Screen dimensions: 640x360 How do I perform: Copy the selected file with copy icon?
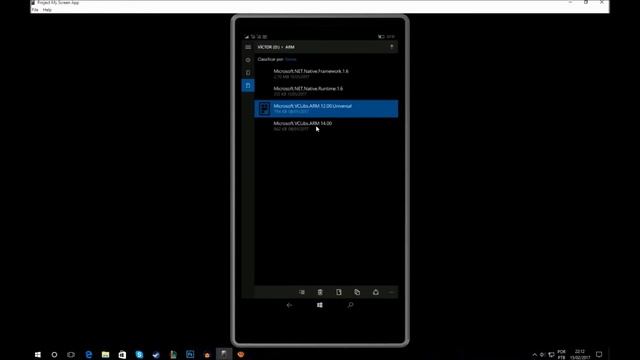[357, 292]
